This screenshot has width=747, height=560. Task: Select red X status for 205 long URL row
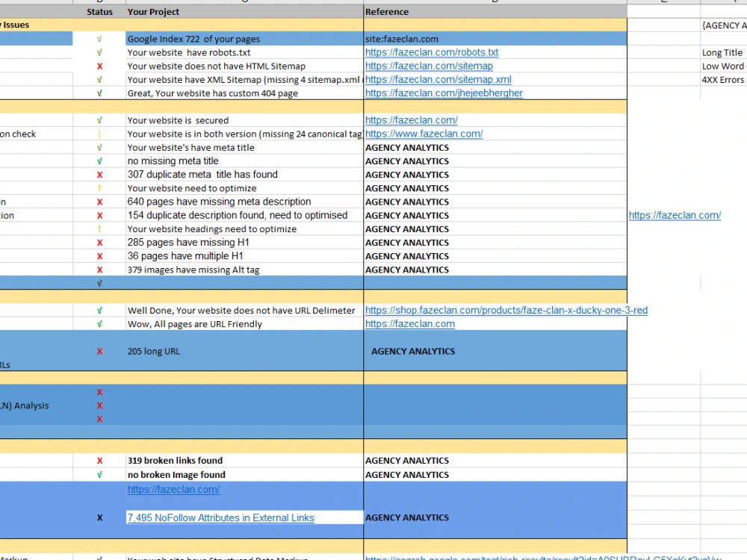[99, 351]
